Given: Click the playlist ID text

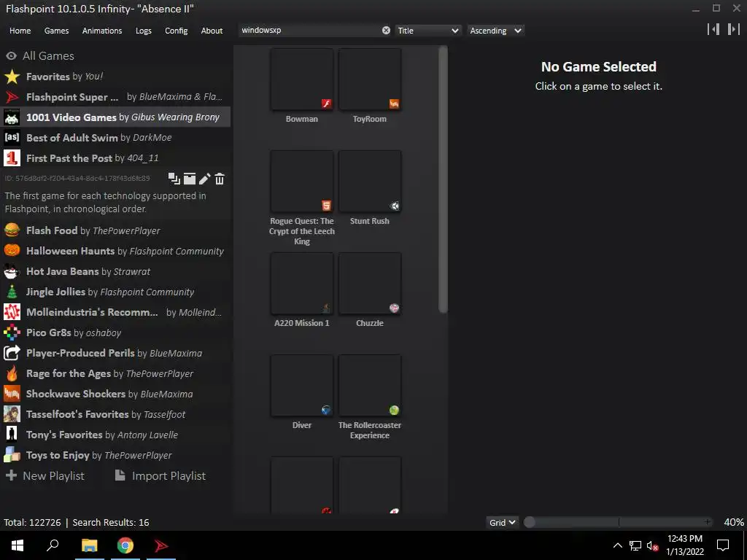Looking at the screenshot, I should pyautogui.click(x=77, y=179).
